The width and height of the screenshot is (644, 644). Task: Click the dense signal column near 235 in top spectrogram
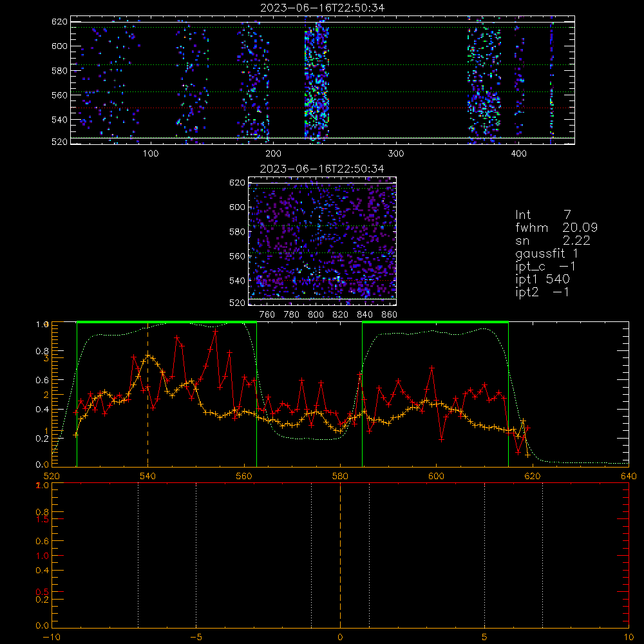click(x=316, y=80)
